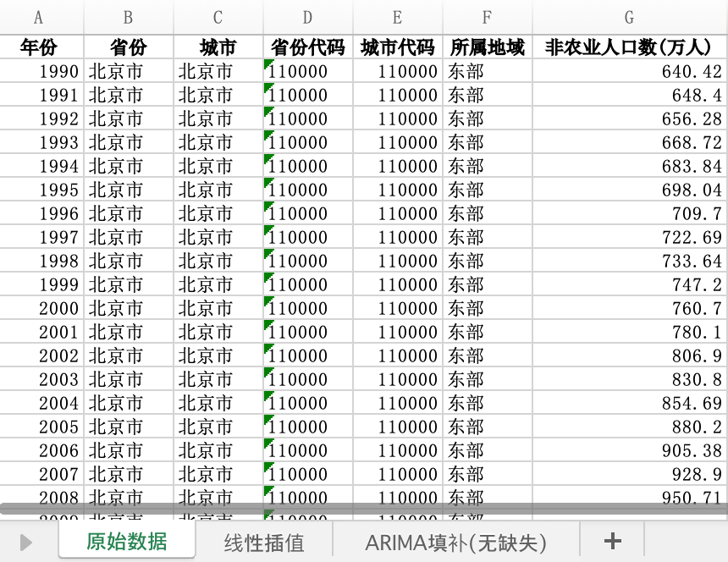Click year cell 2000
The width and height of the screenshot is (728, 562).
point(41,308)
